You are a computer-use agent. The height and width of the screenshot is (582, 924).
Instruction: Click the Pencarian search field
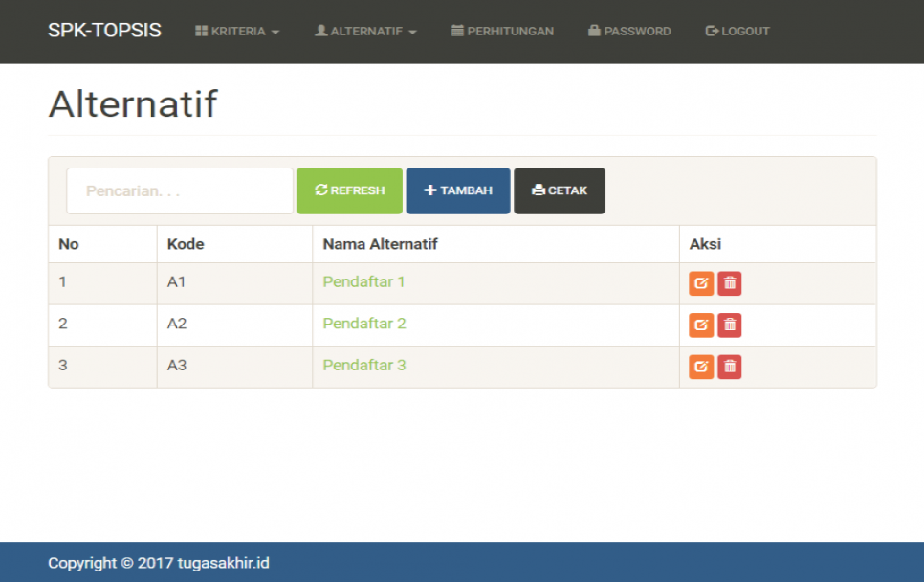point(179,190)
